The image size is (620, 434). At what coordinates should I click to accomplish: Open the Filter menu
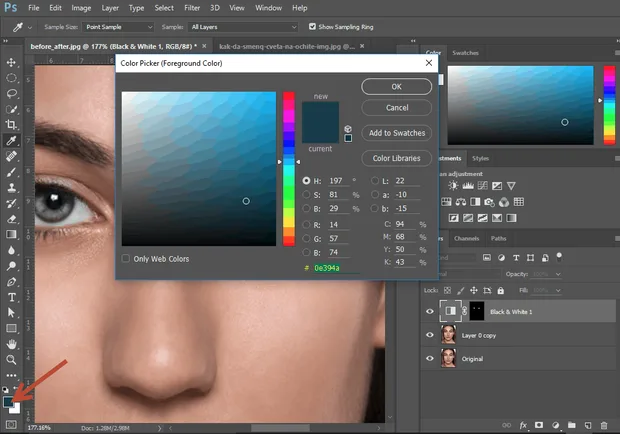pos(192,8)
